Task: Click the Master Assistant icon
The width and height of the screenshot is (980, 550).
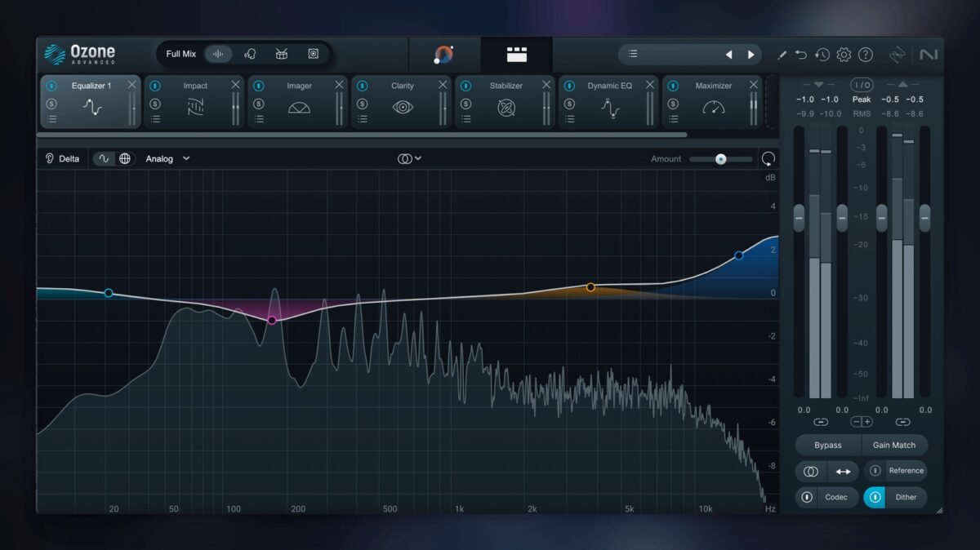Action: tap(443, 55)
